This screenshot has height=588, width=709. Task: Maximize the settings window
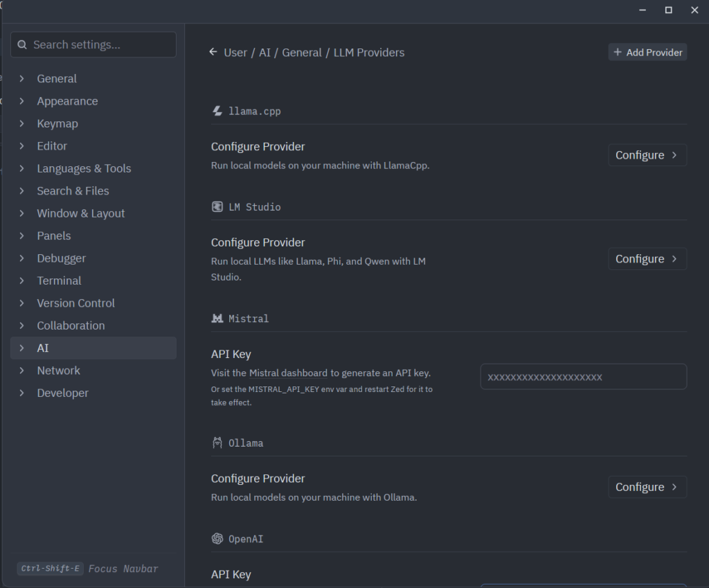[x=669, y=10]
